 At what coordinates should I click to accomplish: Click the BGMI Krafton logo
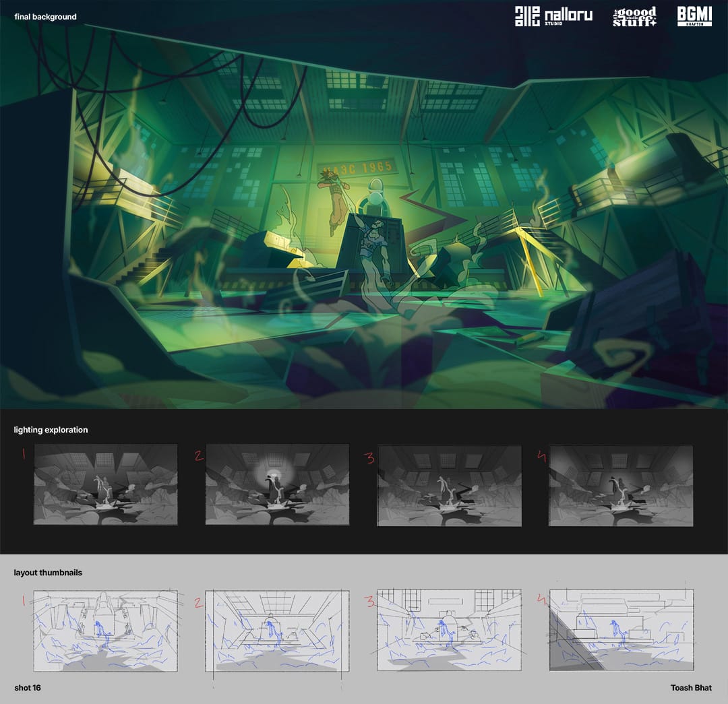point(694,17)
